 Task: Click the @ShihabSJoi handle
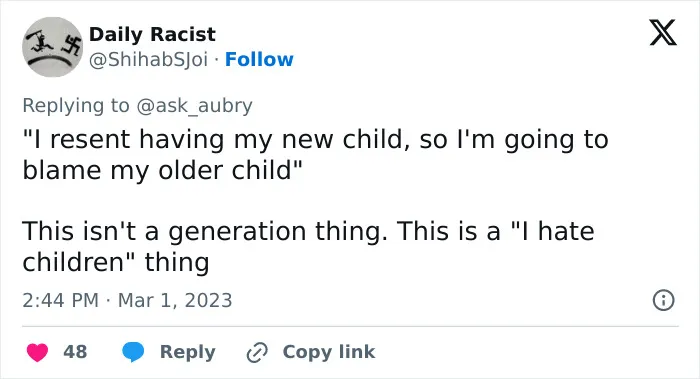(149, 59)
